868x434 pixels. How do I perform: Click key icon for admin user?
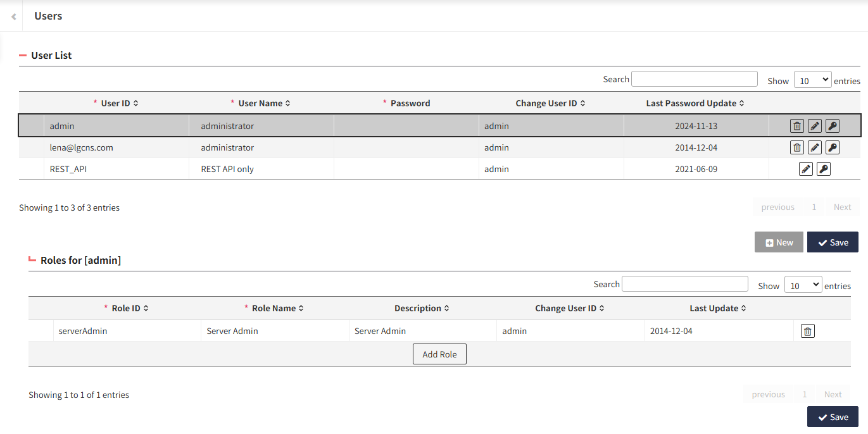[833, 126]
